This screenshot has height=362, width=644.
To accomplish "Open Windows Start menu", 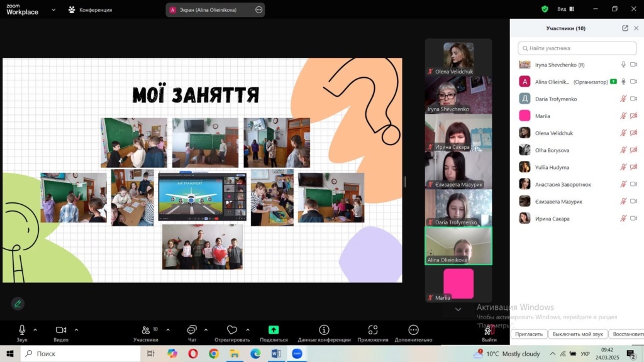I will (x=10, y=353).
